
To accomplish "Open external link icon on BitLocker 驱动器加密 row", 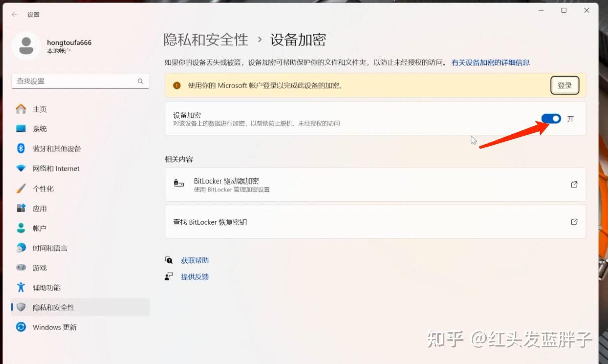I will [x=574, y=185].
